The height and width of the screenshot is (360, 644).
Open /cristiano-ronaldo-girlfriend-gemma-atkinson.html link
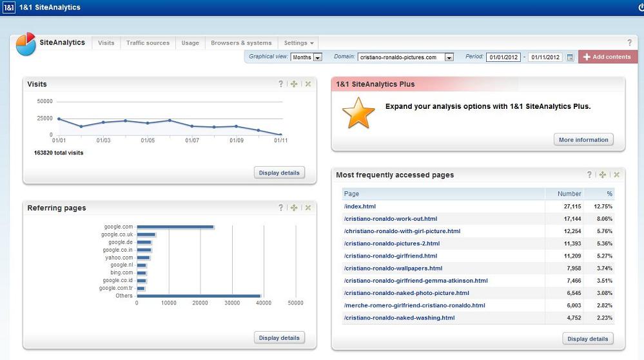[x=416, y=280]
